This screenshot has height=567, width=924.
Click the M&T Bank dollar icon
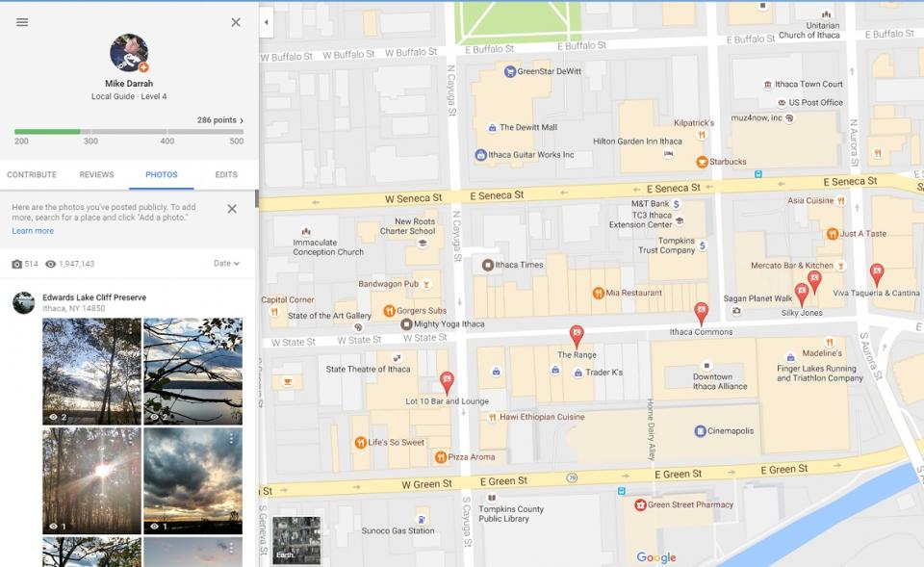tap(677, 204)
